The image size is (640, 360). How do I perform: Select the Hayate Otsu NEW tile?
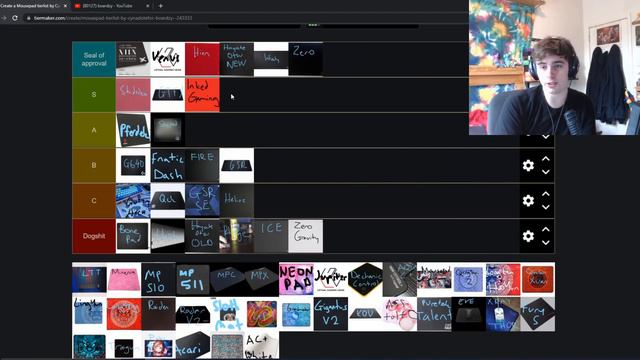click(x=237, y=59)
